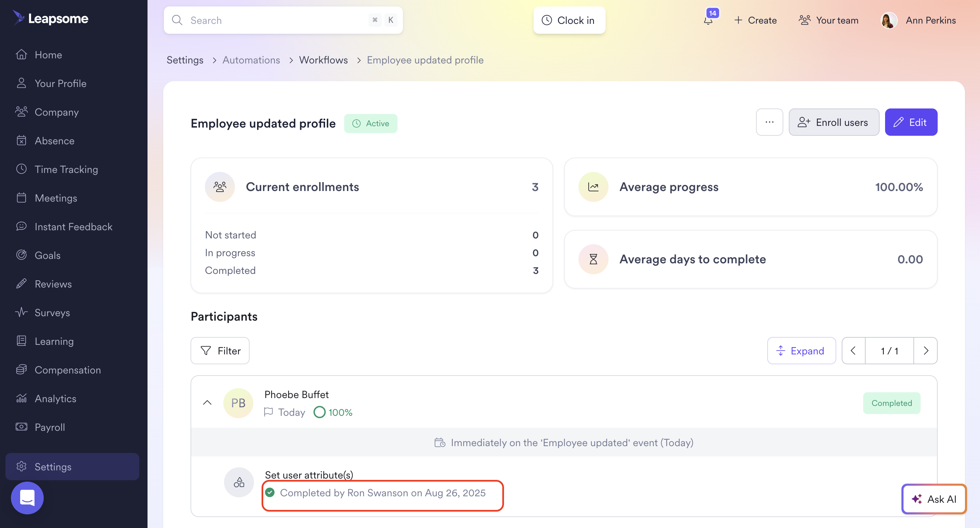Viewport: 980px width, 528px height.
Task: Click the Enroll users button
Action: 834,122
